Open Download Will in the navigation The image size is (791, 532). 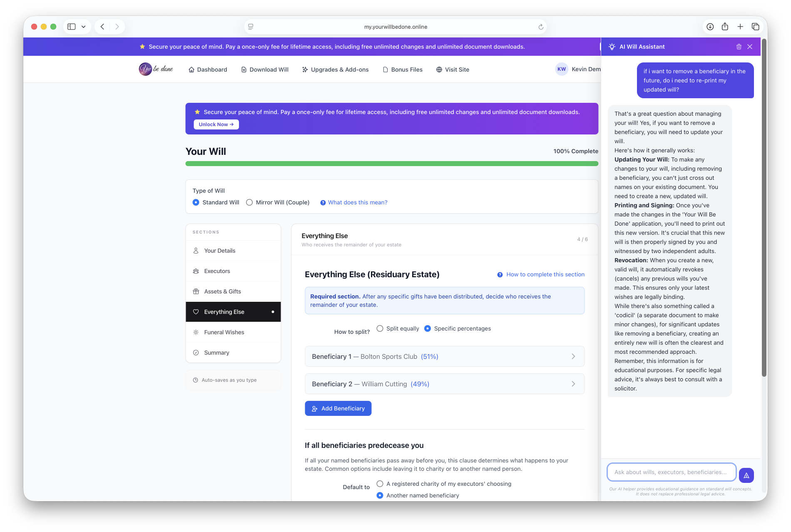265,70
